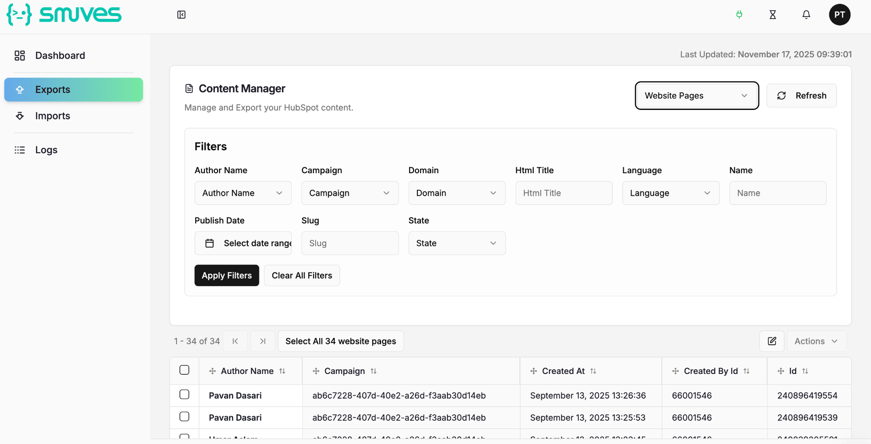871x444 pixels.
Task: Open the notifications bell icon
Action: pyautogui.click(x=806, y=15)
